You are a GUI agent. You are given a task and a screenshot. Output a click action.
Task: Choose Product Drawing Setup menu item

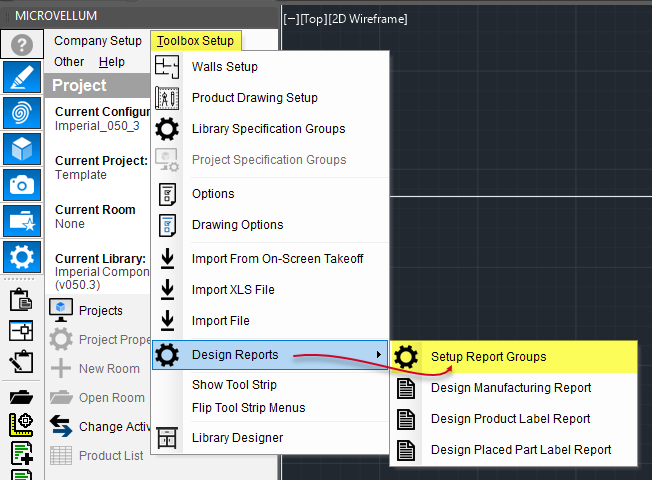click(270, 98)
